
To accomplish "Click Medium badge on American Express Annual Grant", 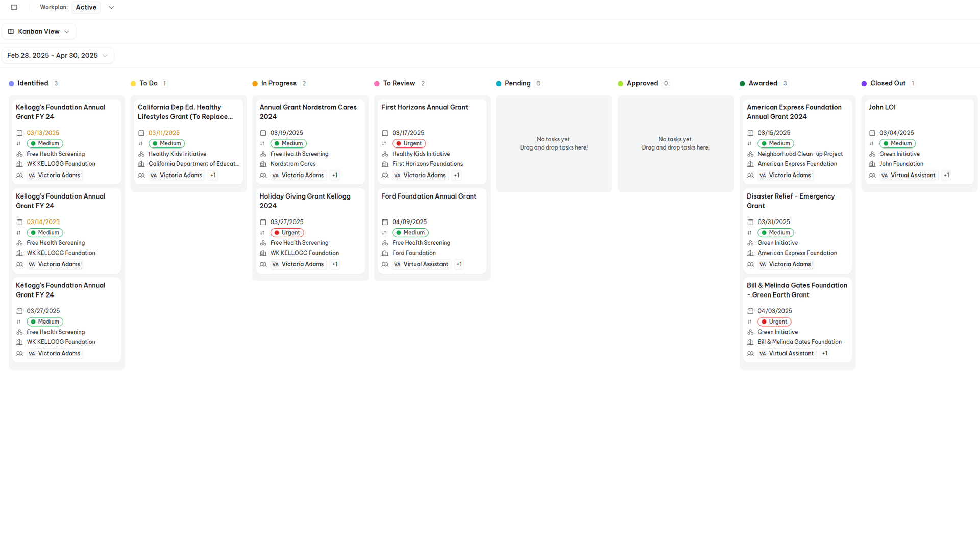I will (x=776, y=144).
